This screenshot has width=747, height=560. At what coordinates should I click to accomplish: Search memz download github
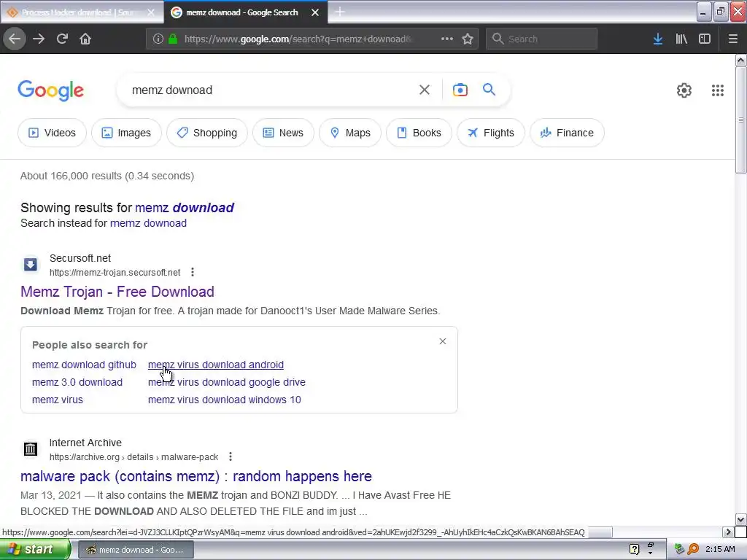pyautogui.click(x=84, y=365)
